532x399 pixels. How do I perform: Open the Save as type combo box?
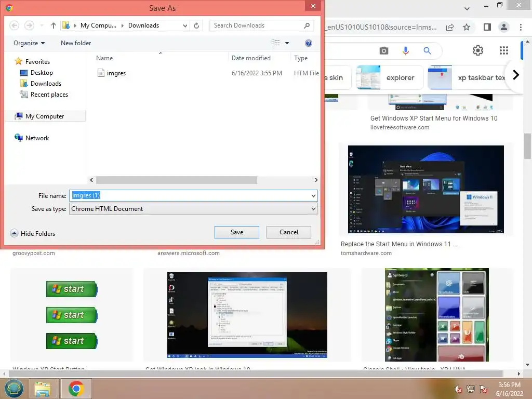[193, 209]
